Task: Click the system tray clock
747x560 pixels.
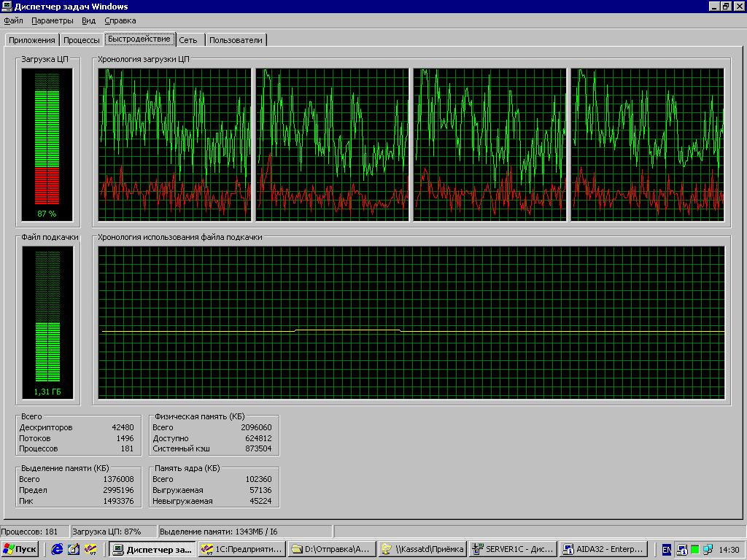Action: click(x=729, y=550)
